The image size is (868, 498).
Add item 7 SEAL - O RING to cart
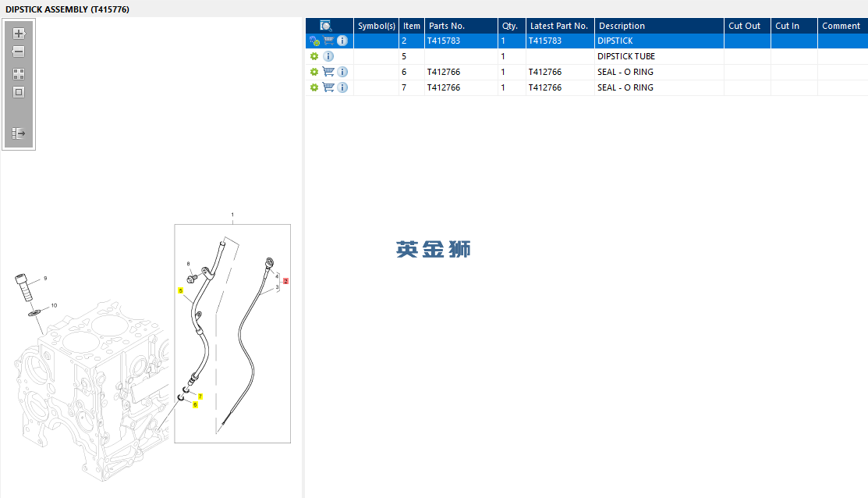pyautogui.click(x=329, y=87)
